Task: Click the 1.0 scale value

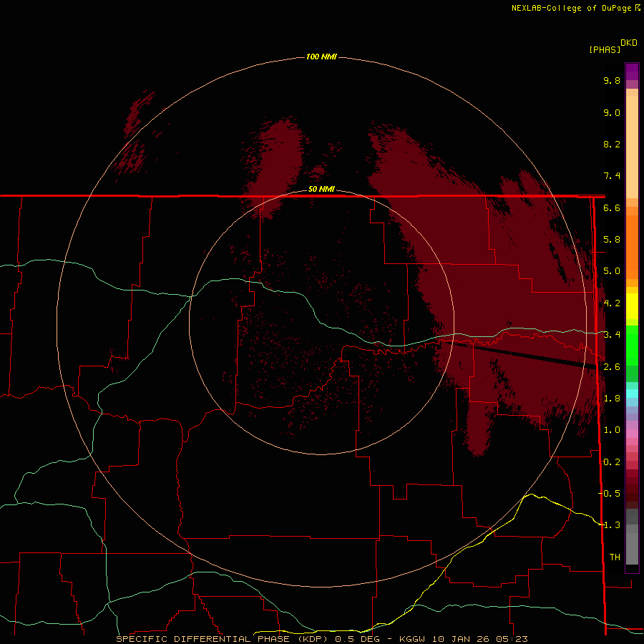Action: (x=612, y=430)
